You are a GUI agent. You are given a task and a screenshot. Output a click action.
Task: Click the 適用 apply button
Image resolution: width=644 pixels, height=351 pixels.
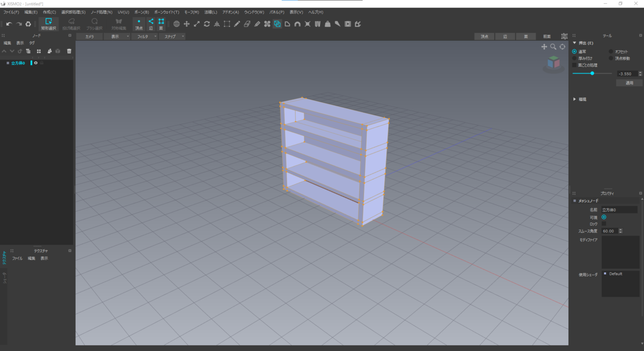click(629, 83)
